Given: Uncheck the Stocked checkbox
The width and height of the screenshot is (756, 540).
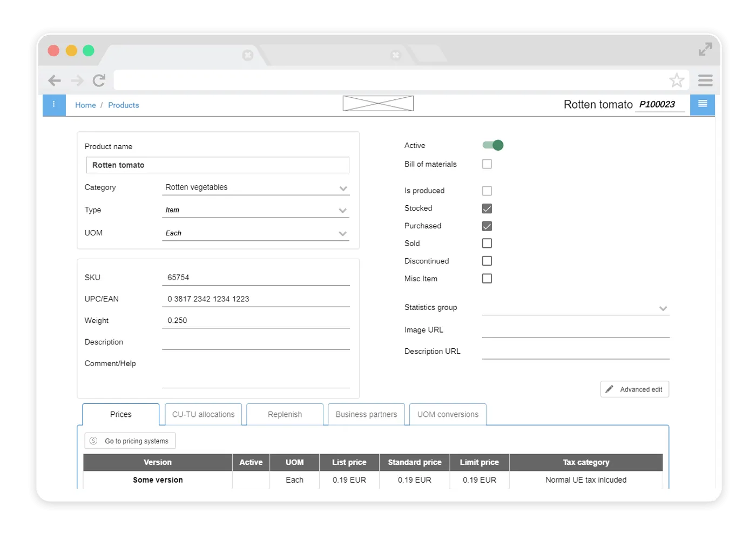Looking at the screenshot, I should (x=487, y=208).
